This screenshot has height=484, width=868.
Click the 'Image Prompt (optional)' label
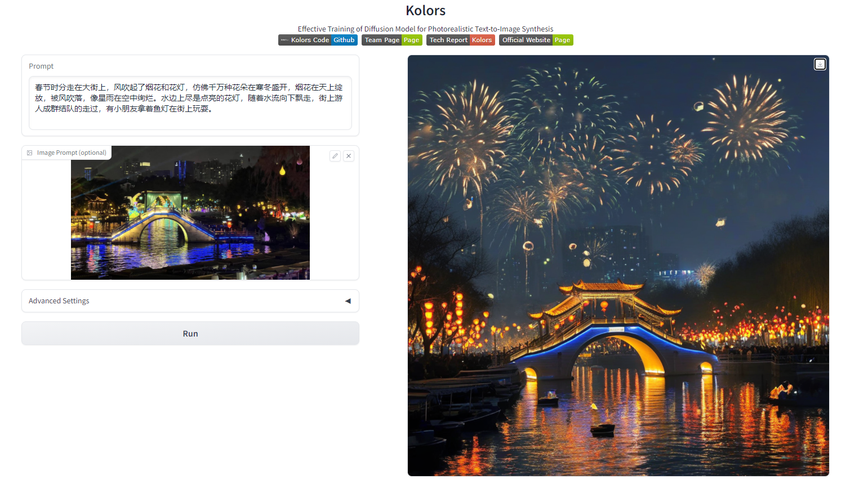[72, 153]
